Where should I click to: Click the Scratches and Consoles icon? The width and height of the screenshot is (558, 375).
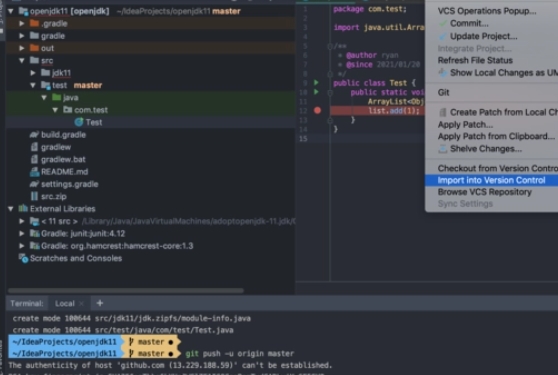pyautogui.click(x=23, y=258)
